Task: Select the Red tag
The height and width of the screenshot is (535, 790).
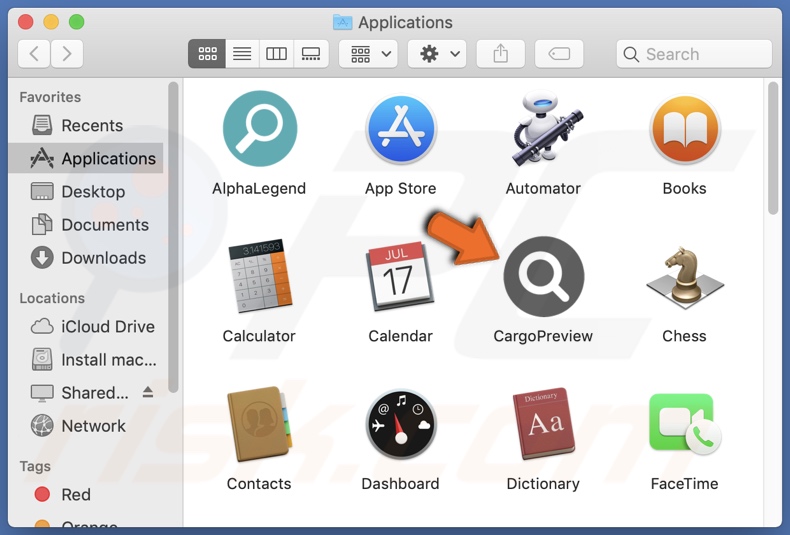Action: (86, 495)
